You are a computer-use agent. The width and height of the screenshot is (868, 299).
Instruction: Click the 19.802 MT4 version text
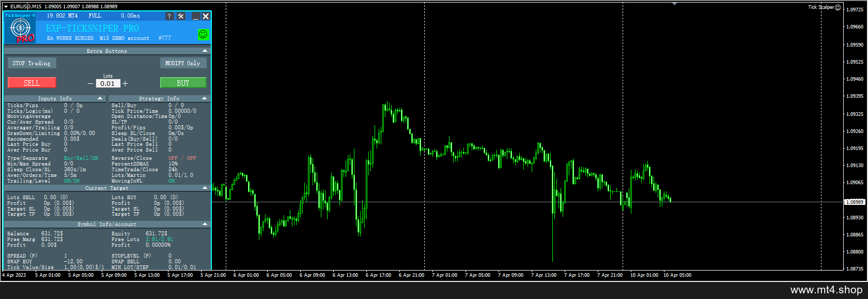pyautogui.click(x=63, y=16)
